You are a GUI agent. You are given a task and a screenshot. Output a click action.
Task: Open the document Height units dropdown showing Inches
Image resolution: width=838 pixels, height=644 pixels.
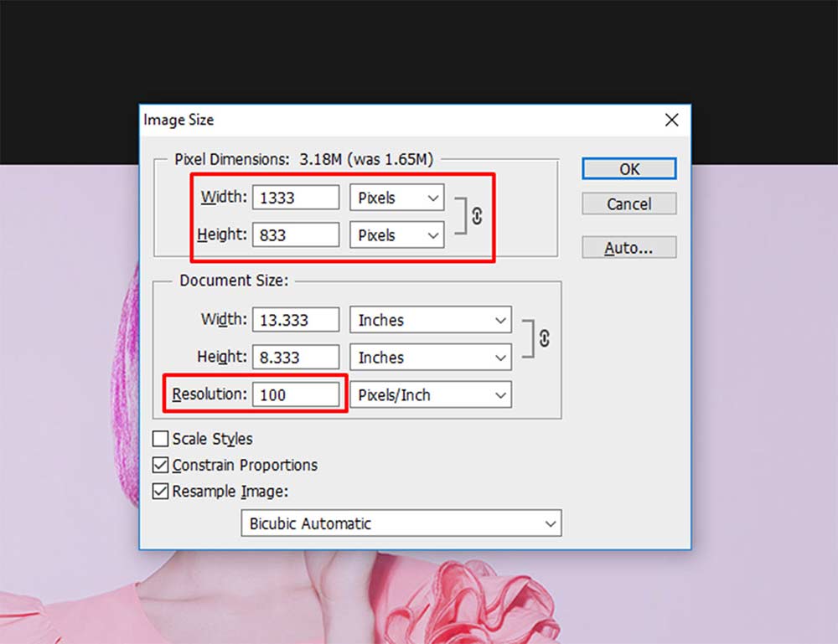[x=430, y=357]
